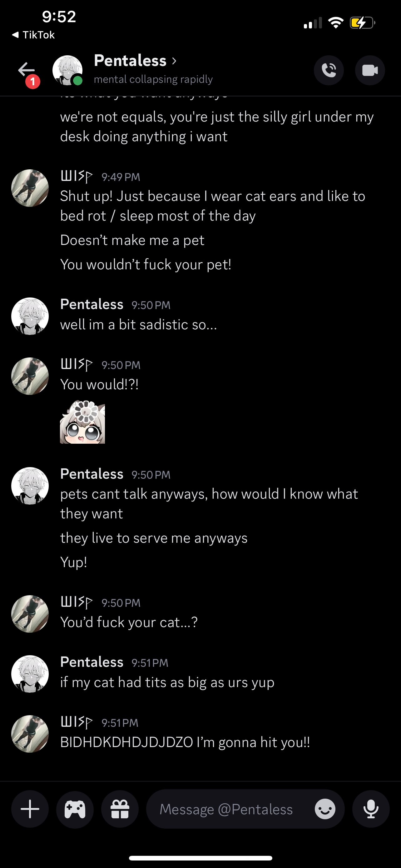Start a video call with Pentaless
Viewport: 401px width, 868px height.
coord(370,70)
